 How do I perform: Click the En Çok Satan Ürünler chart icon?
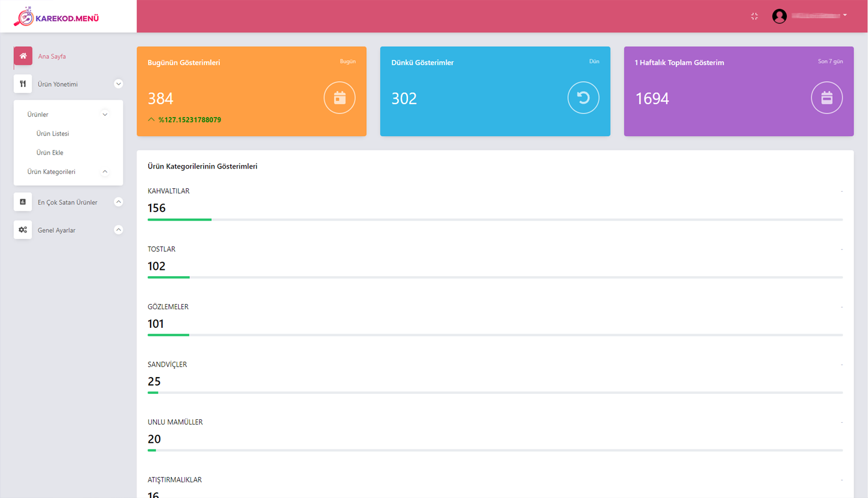click(x=23, y=202)
